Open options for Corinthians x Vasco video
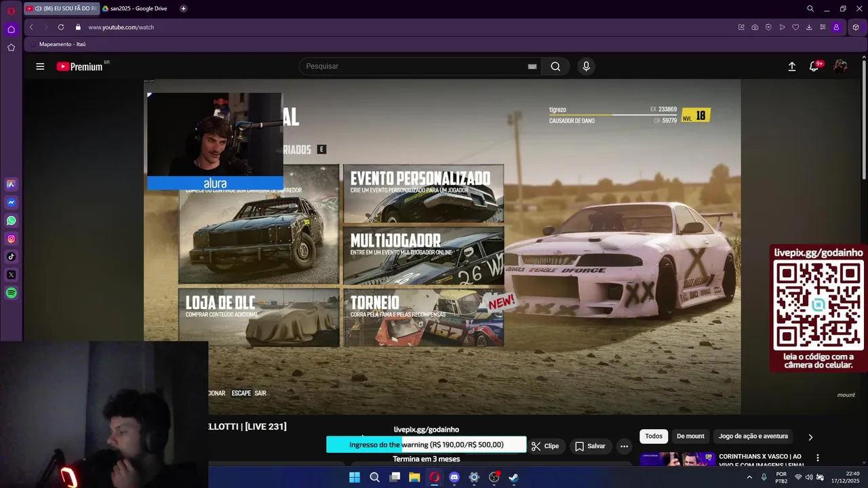The width and height of the screenshot is (868, 488). tap(817, 458)
